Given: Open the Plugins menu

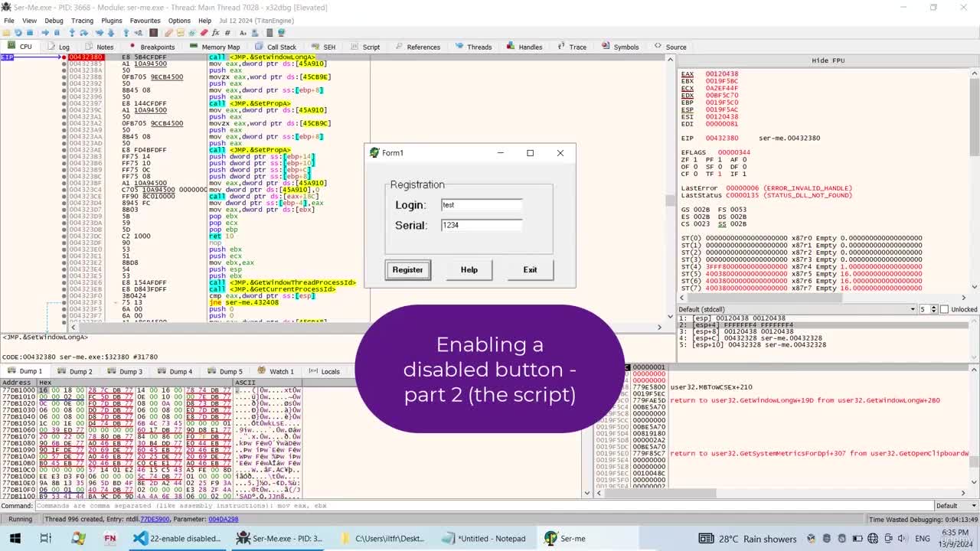Looking at the screenshot, I should pyautogui.click(x=111, y=21).
